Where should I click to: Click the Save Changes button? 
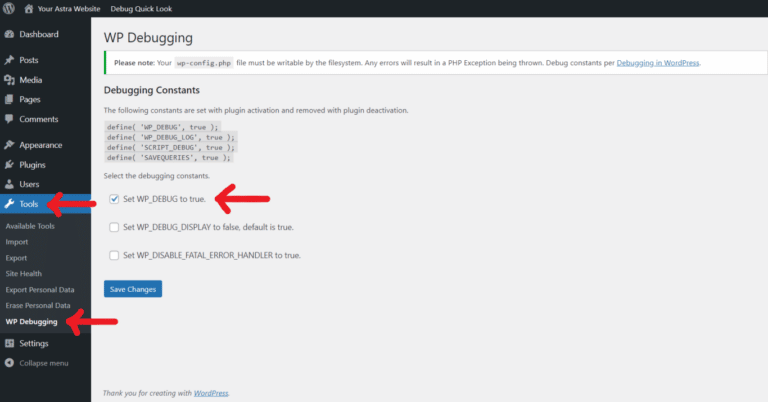click(133, 289)
